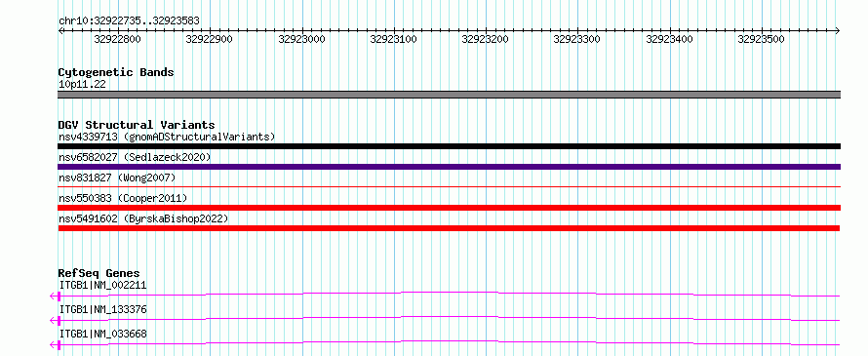The image size is (868, 356).
Task: Open variant label nsv5491602 (ByrskaBishop2022)
Action: click(x=143, y=218)
